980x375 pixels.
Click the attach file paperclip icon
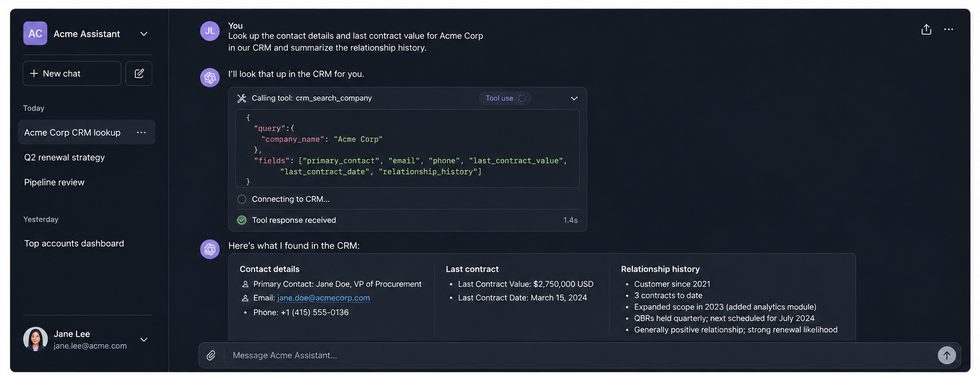click(211, 355)
